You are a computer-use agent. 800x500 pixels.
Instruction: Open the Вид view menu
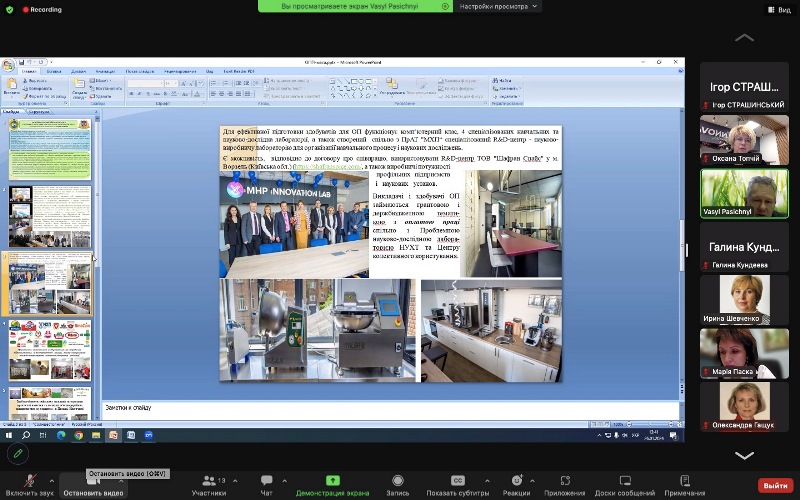[x=777, y=10]
